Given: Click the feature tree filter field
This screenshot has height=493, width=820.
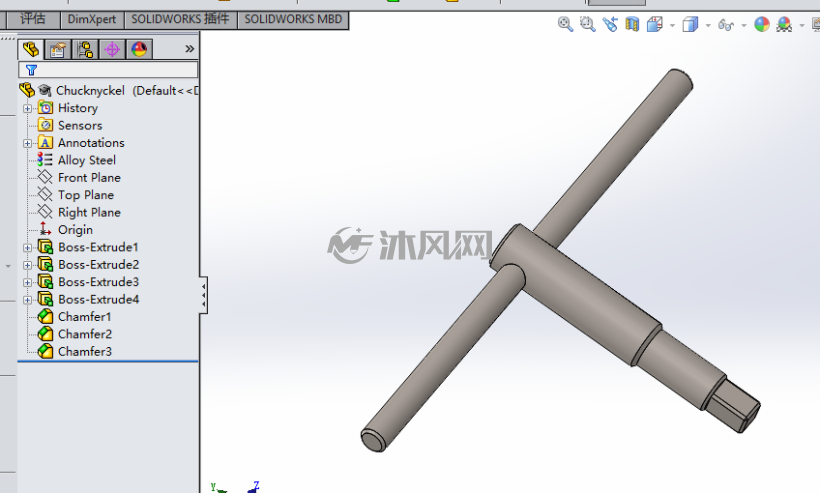Looking at the screenshot, I should [x=108, y=70].
